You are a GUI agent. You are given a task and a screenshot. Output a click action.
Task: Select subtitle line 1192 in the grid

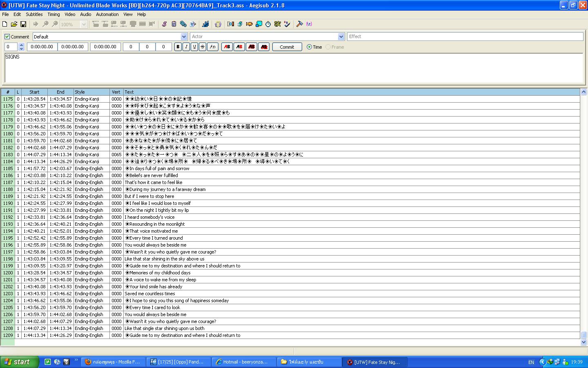[290, 217]
